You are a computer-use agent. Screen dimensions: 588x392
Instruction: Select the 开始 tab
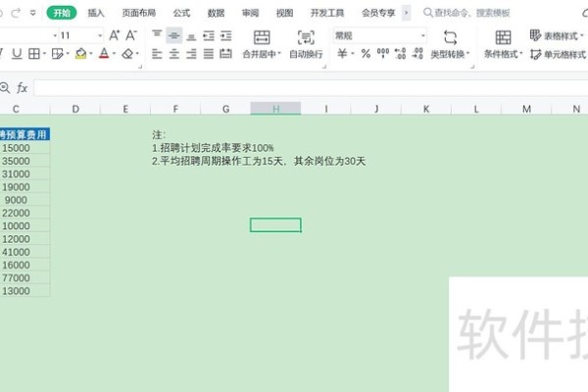(62, 13)
